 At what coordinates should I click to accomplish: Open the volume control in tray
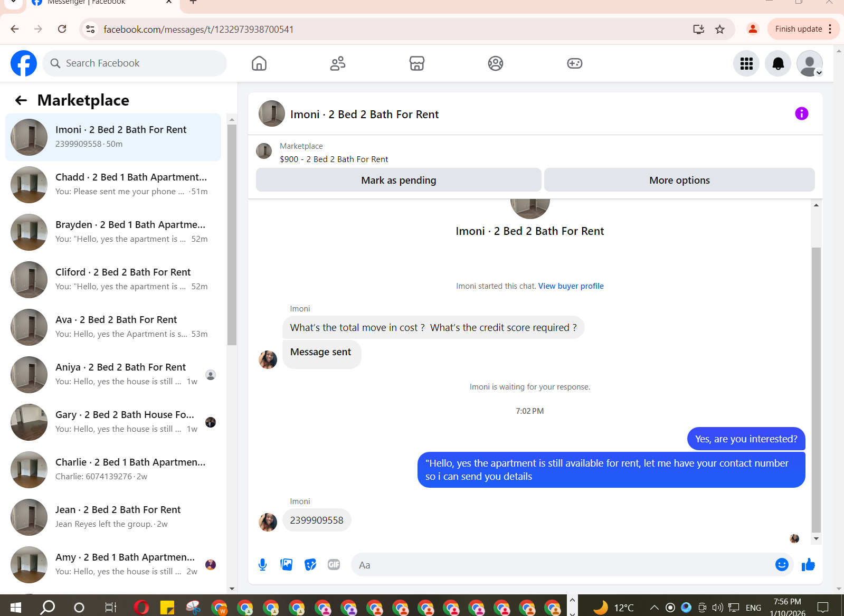(718, 608)
